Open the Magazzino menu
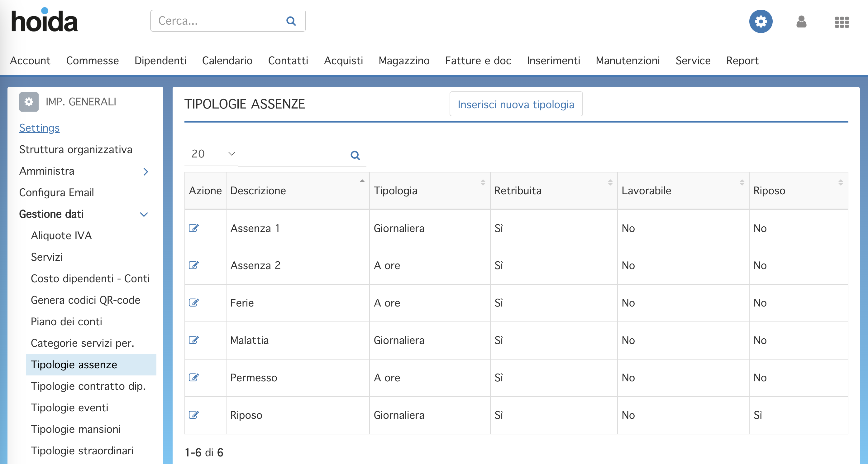 pos(404,61)
